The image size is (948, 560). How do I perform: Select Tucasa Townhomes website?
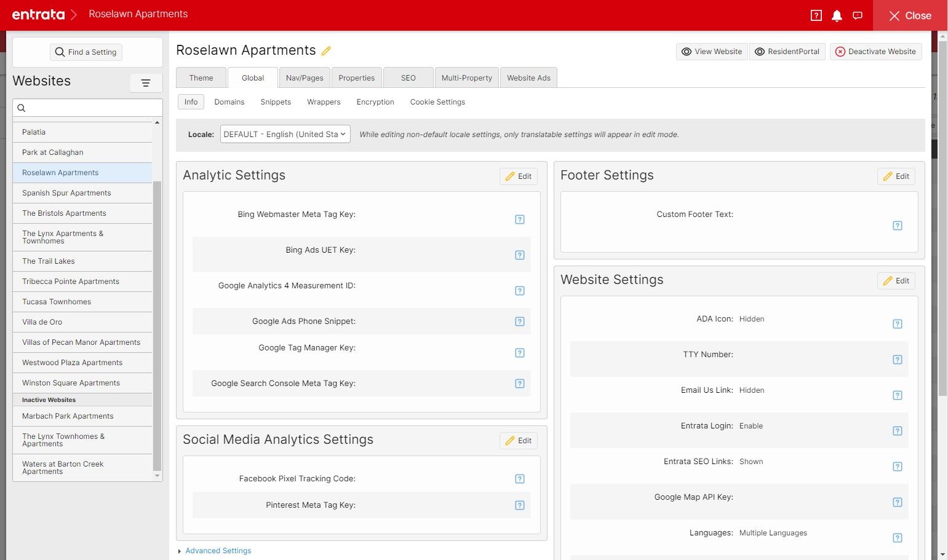(82, 302)
